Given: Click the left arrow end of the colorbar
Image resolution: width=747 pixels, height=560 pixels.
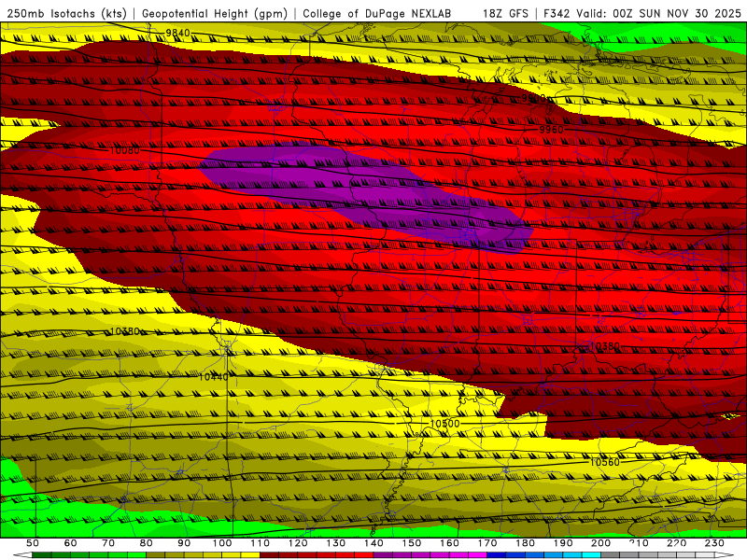Looking at the screenshot, I should coord(22,555).
